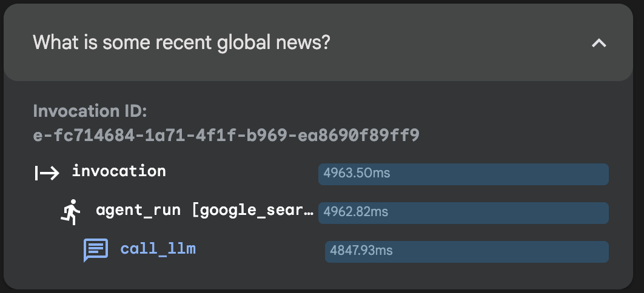Click the e-fc714684 invocation ID value
The width and height of the screenshot is (644, 293).
(226, 135)
